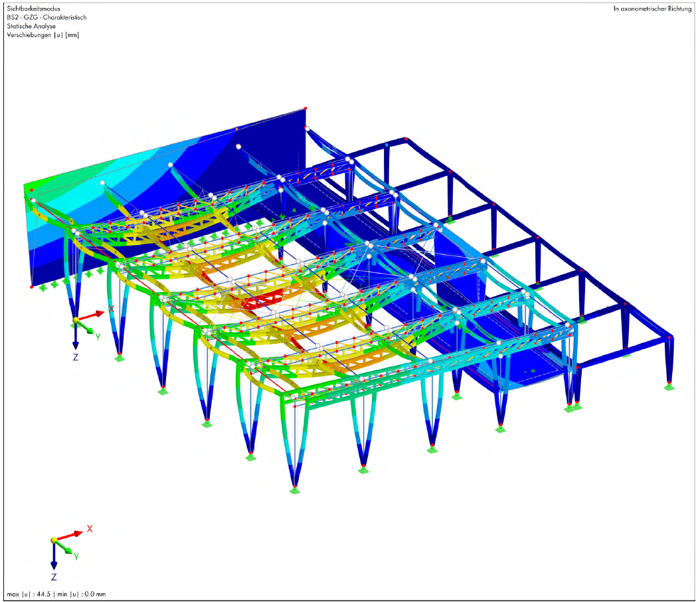Viewport: 700px width, 602px height.
Task: Click the 'Verschiebungen |u| [mm]' result label
Action: tap(43, 35)
